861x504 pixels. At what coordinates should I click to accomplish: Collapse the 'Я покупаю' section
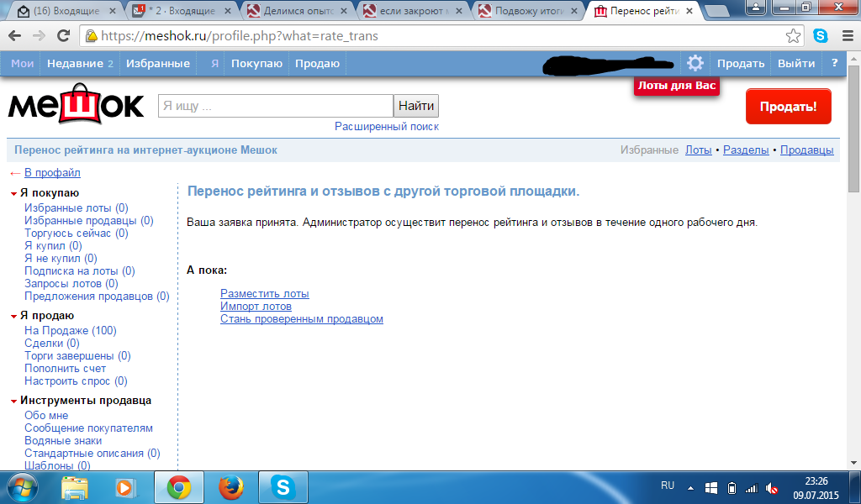(x=13, y=193)
